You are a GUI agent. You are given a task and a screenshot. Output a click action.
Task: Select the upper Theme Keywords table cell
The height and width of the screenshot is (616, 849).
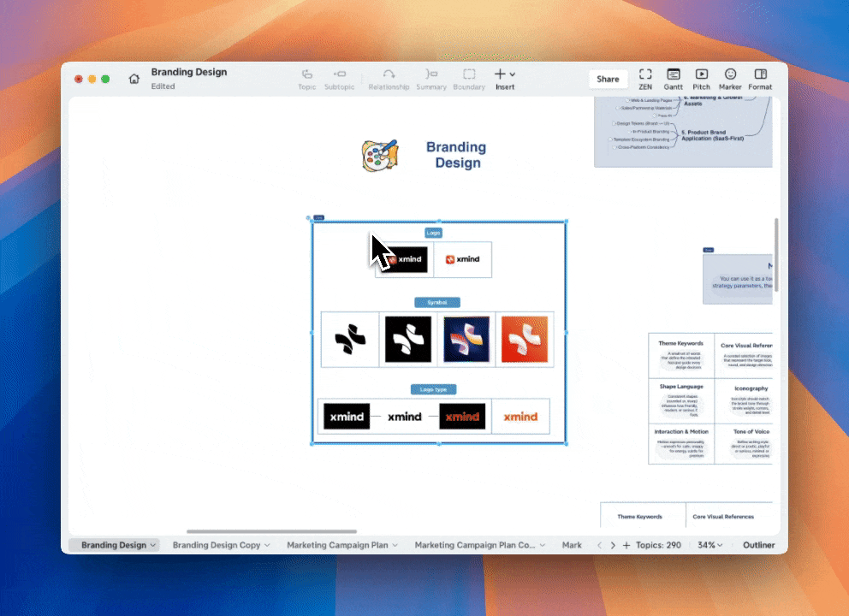coord(681,356)
